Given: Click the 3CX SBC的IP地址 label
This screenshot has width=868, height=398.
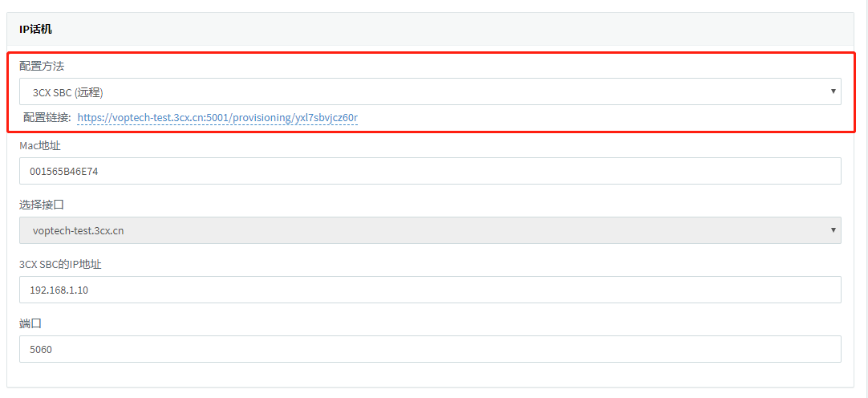Looking at the screenshot, I should 60,264.
